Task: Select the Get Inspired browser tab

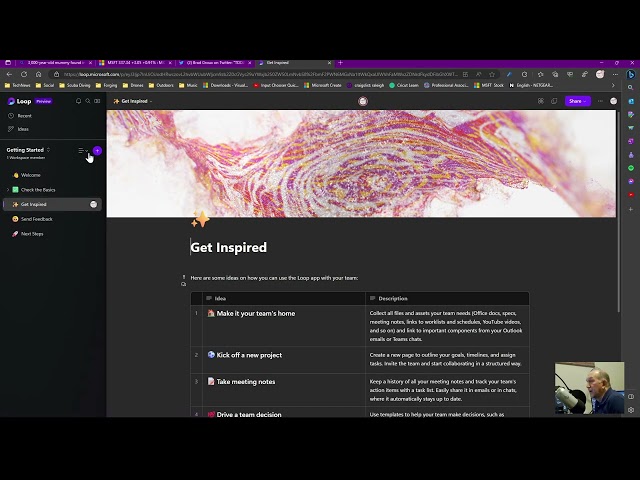Action: 295,63
